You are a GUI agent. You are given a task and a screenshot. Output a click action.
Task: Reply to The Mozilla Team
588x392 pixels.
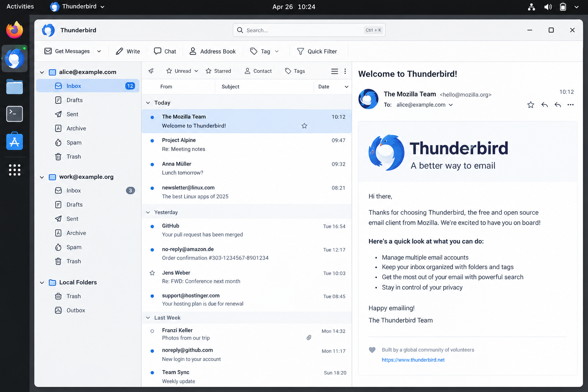coord(544,105)
